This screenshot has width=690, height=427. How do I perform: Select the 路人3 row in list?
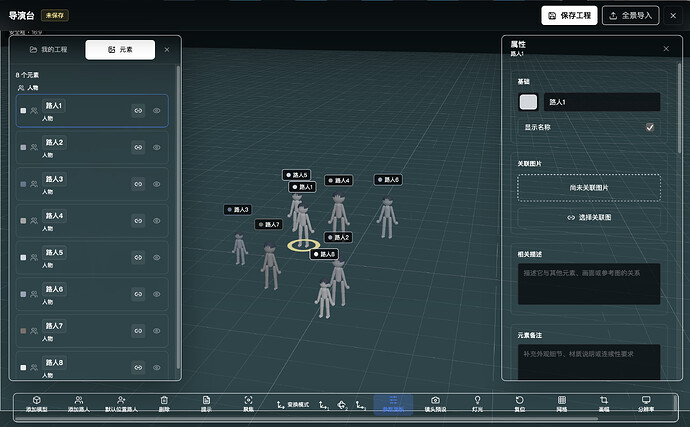coord(92,184)
